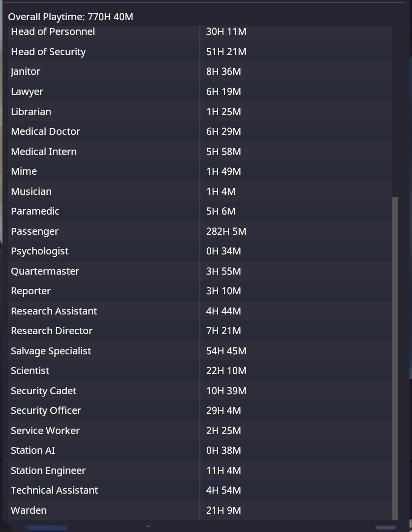
Task: Click the Librarian playtime entry
Action: point(223,112)
